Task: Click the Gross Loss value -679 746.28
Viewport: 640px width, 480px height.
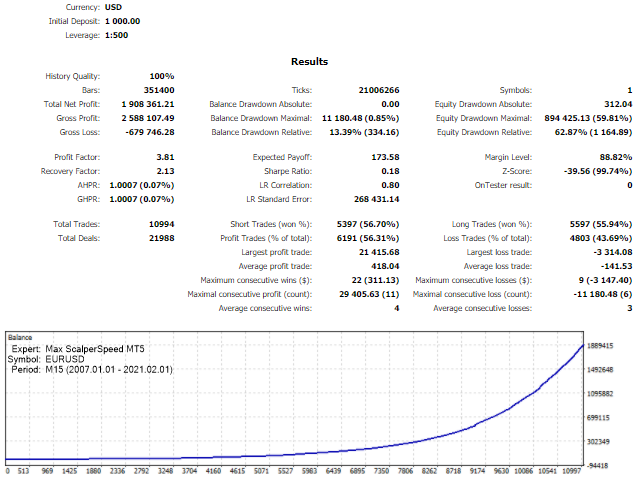Action: [x=150, y=132]
